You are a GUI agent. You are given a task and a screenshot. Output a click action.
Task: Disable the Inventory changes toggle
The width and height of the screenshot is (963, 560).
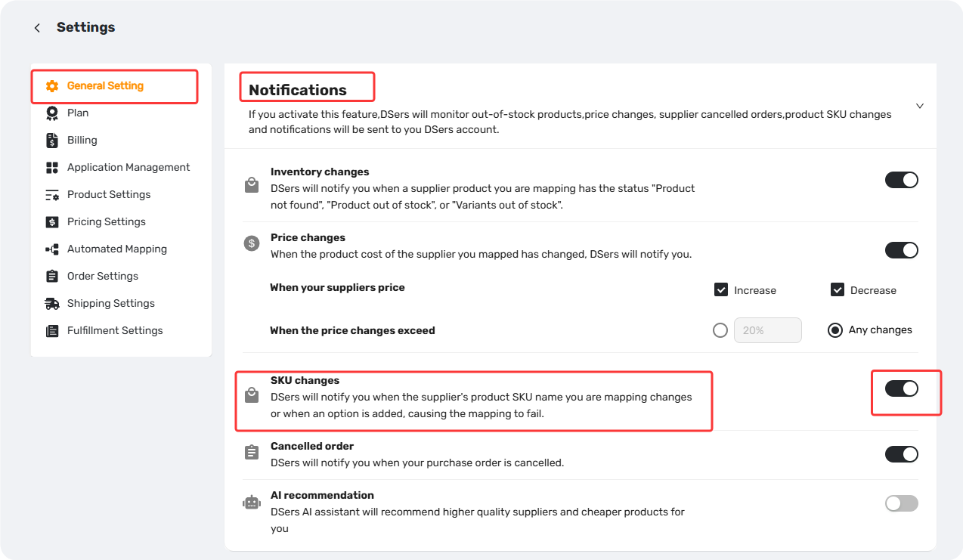[x=902, y=180]
